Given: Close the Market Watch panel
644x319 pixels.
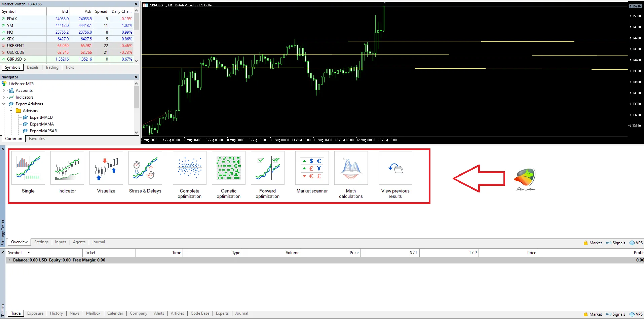Looking at the screenshot, I should click(136, 4).
